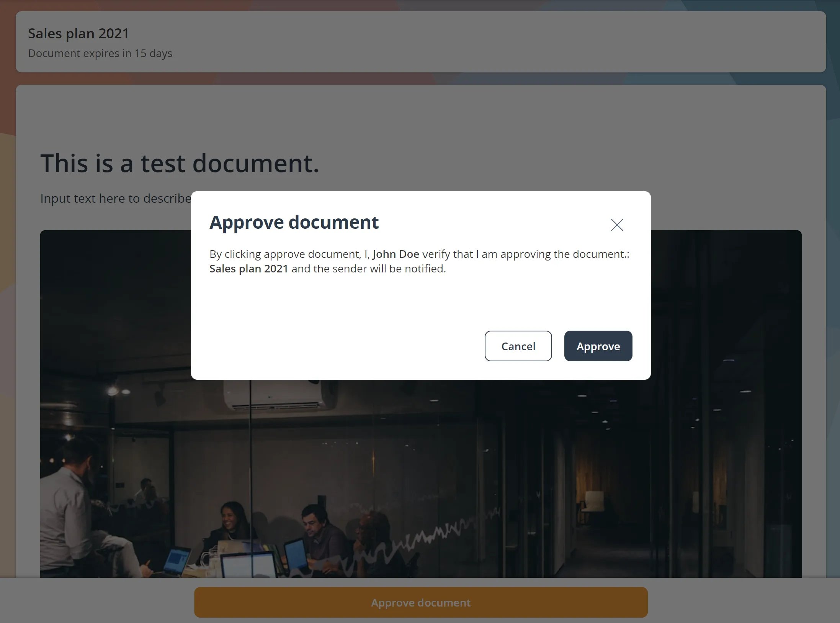Image resolution: width=840 pixels, height=623 pixels.
Task: Click the 'This is a test document.' heading
Action: (x=180, y=164)
